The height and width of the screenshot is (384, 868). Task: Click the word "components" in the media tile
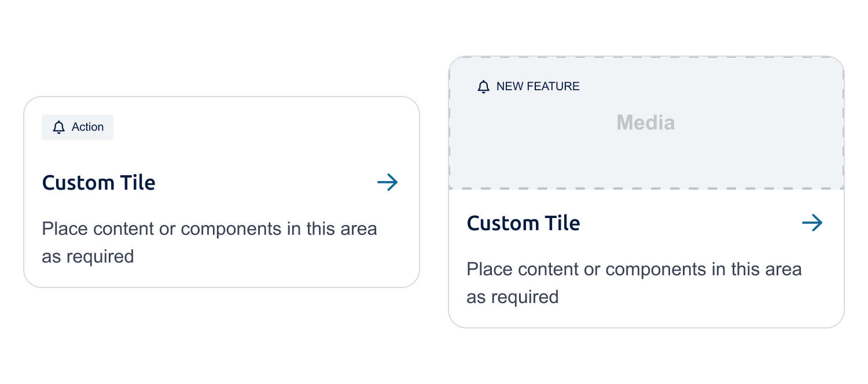(656, 269)
